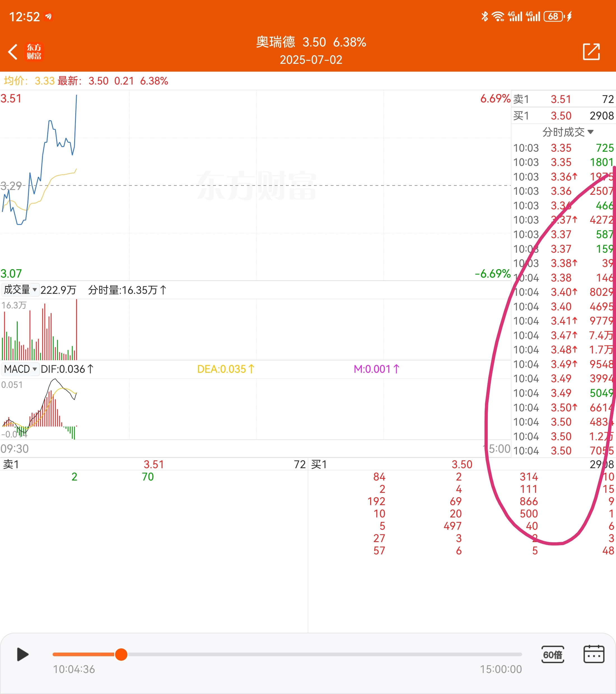The image size is (616, 694).
Task: Tap the 10:03 3.35 725 trade row
Action: (564, 148)
